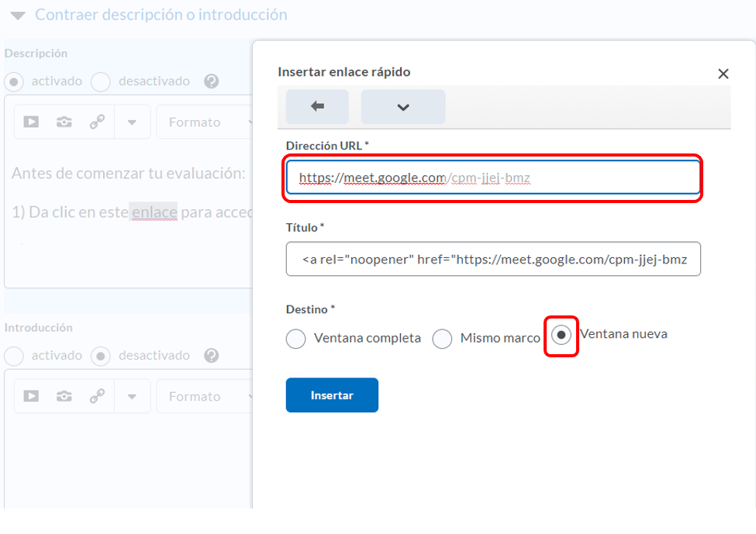This screenshot has height=534, width=756.
Task: Set the Introducción option to activado
Action: pyautogui.click(x=15, y=356)
